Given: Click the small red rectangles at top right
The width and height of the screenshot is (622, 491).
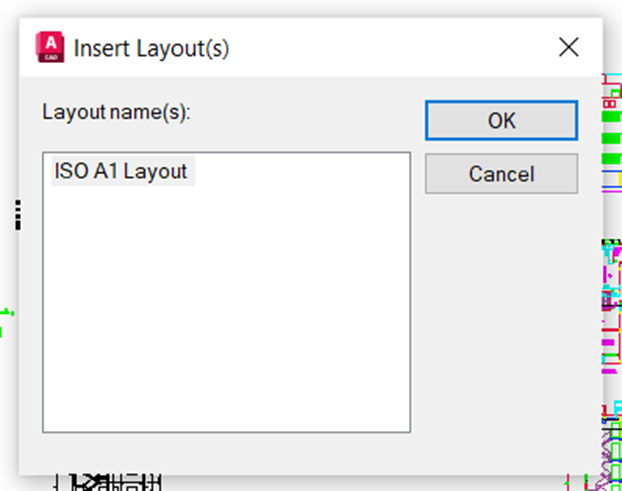Looking at the screenshot, I should (609, 104).
